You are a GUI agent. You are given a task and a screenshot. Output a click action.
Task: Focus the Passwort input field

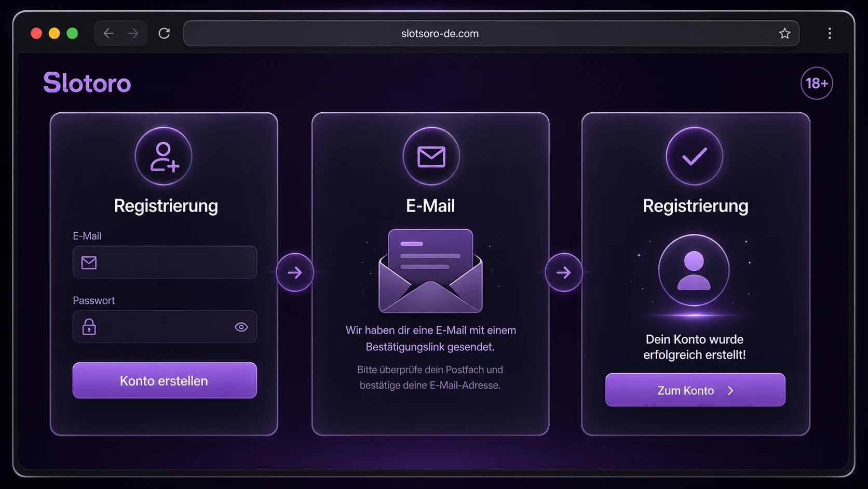tap(165, 327)
